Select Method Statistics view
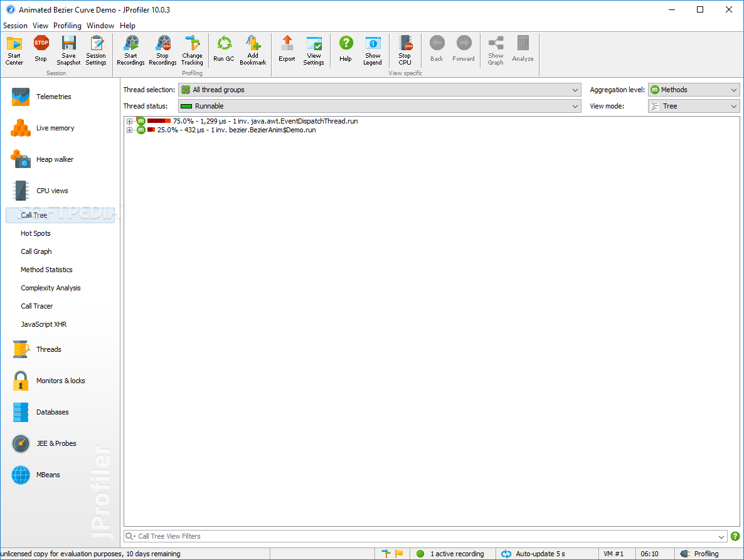Image resolution: width=744 pixels, height=560 pixels. [46, 270]
